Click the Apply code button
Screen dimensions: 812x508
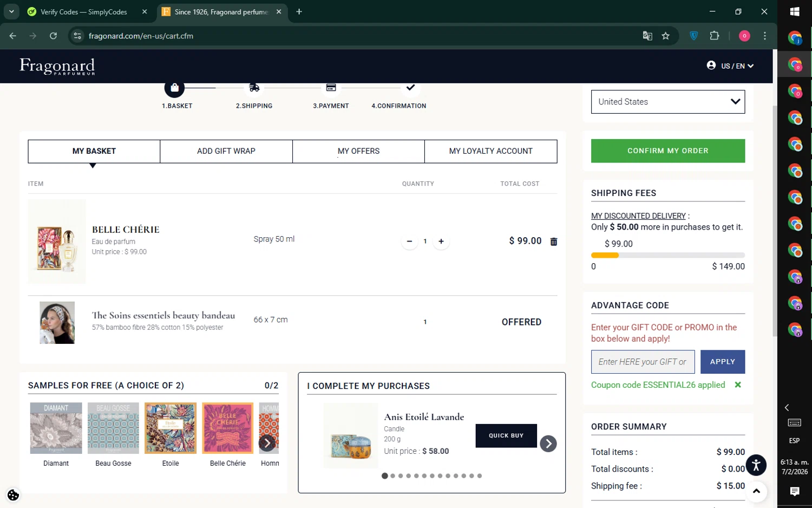click(722, 362)
